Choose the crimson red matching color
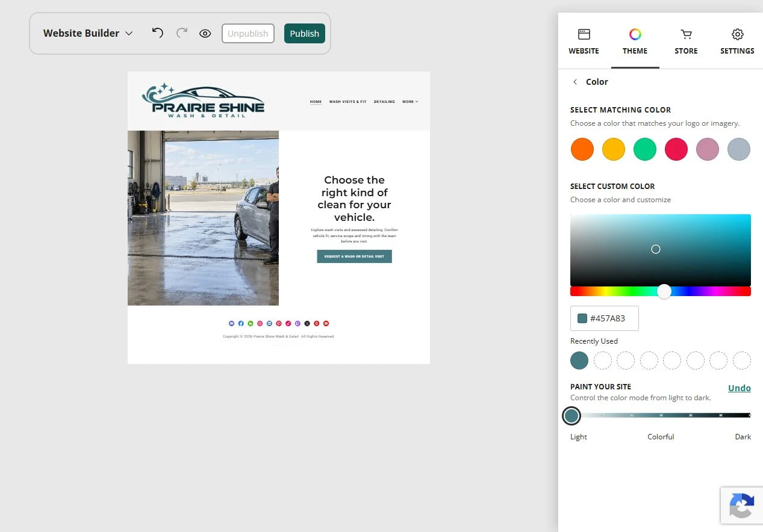Screen dimensions: 763x532 tap(676, 149)
